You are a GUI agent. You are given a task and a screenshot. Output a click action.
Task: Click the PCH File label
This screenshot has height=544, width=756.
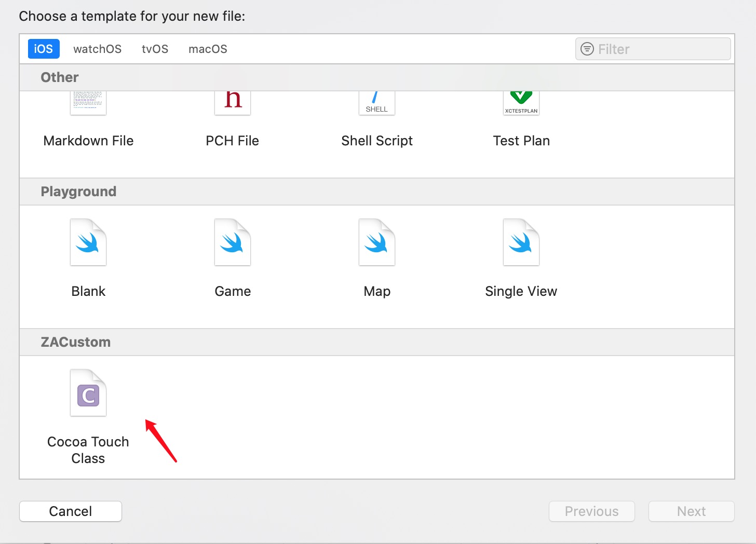pos(233,141)
